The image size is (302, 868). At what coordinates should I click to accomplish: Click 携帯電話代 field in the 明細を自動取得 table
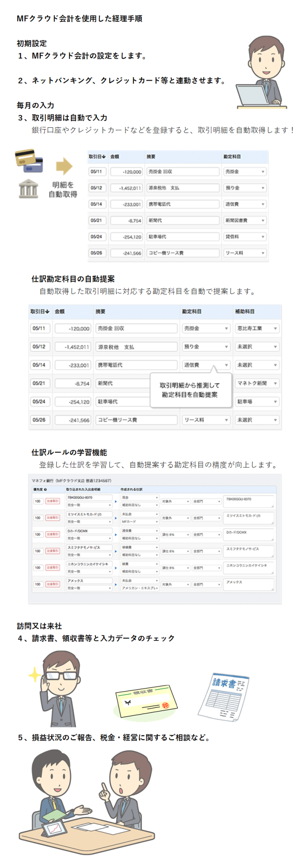click(183, 204)
